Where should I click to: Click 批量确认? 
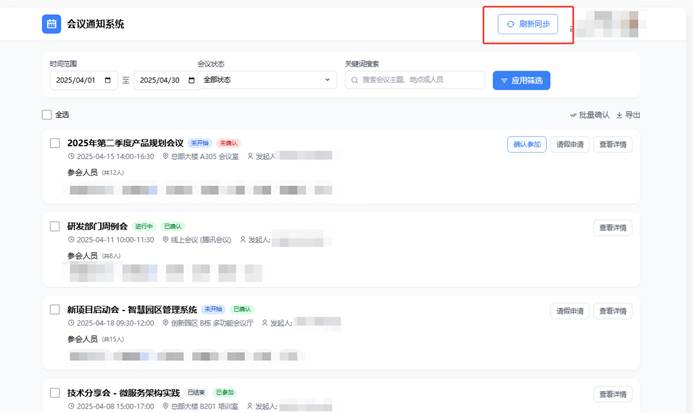pyautogui.click(x=590, y=115)
